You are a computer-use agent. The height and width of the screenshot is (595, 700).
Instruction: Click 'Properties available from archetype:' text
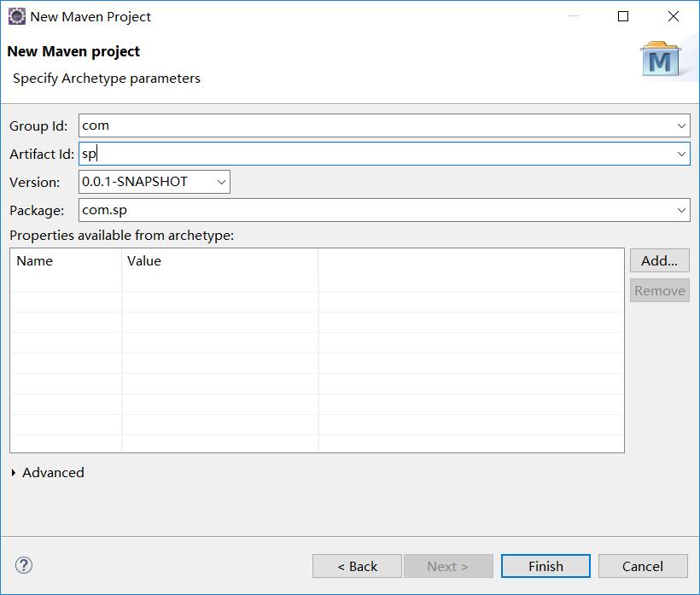click(121, 236)
